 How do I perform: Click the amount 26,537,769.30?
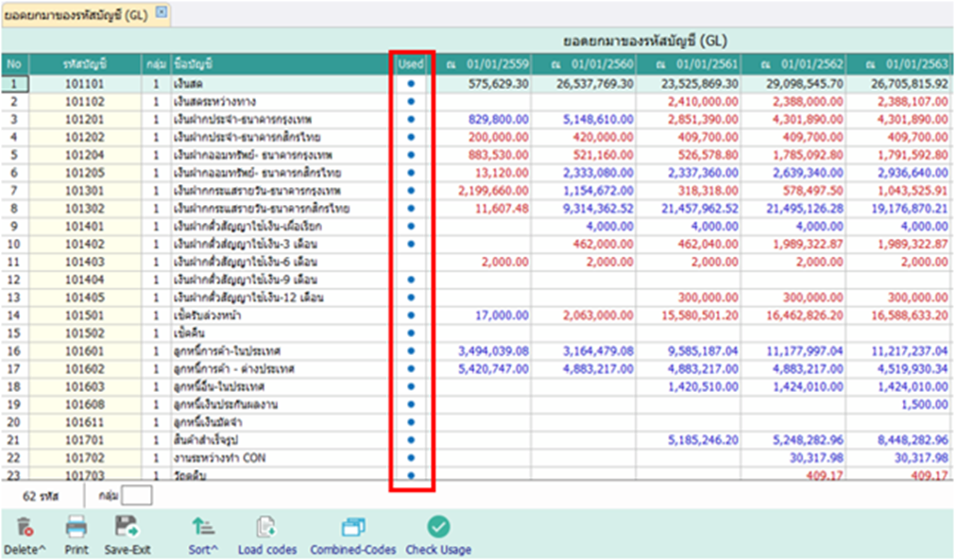point(594,84)
